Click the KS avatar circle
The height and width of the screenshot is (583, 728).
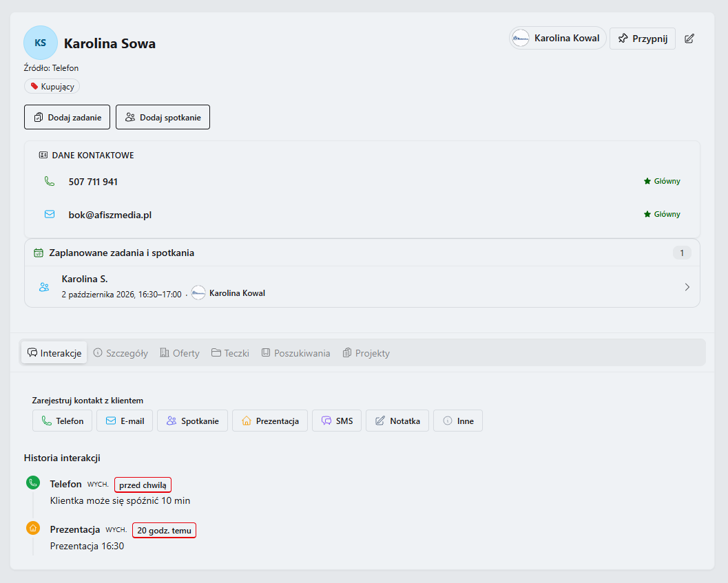click(x=41, y=43)
